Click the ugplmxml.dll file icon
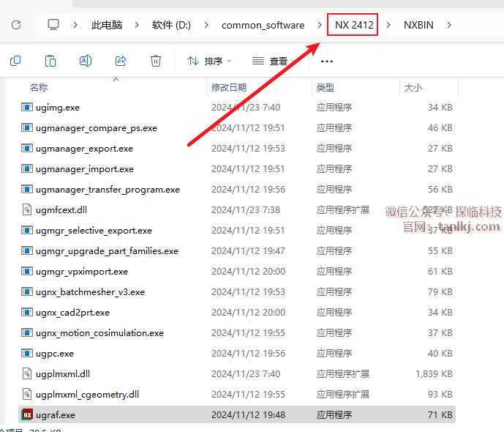 coord(27,373)
